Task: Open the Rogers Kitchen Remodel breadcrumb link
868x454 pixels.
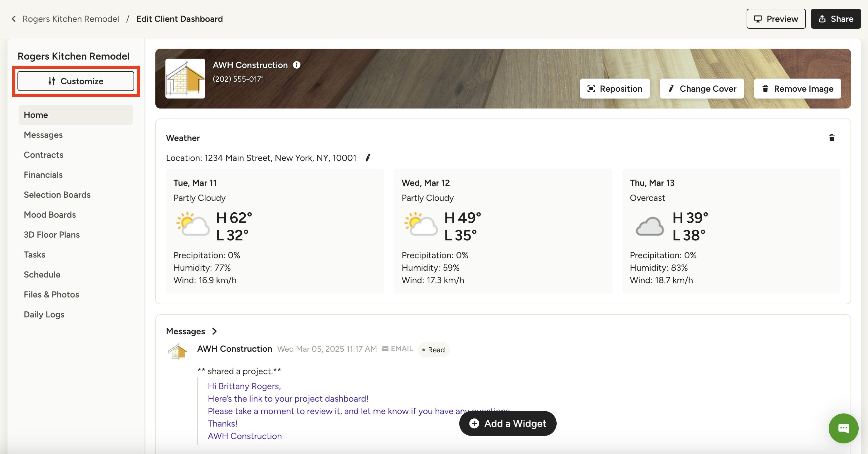Action: pos(71,19)
